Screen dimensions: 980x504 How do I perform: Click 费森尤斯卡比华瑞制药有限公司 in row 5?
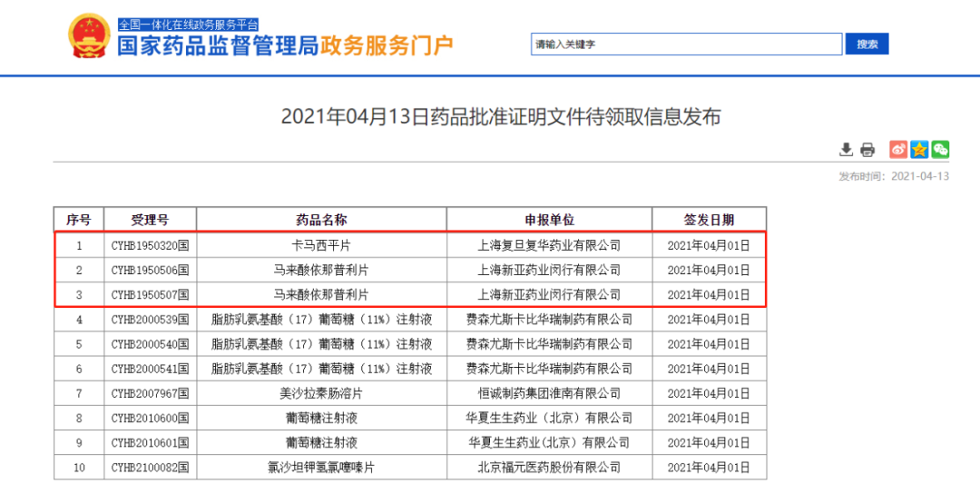(549, 344)
